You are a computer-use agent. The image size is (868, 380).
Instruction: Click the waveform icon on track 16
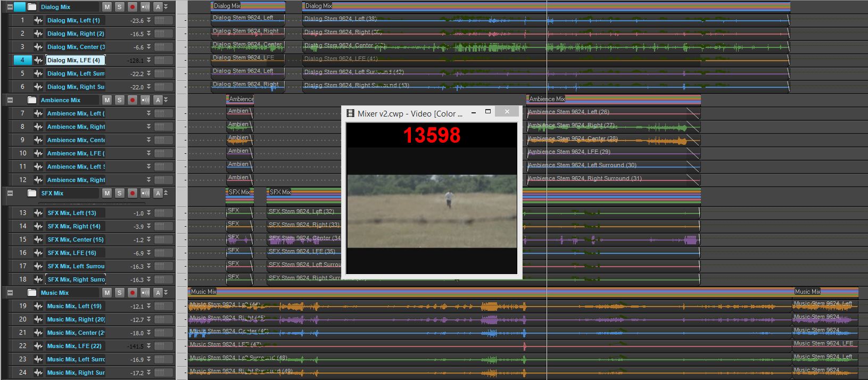[x=38, y=253]
